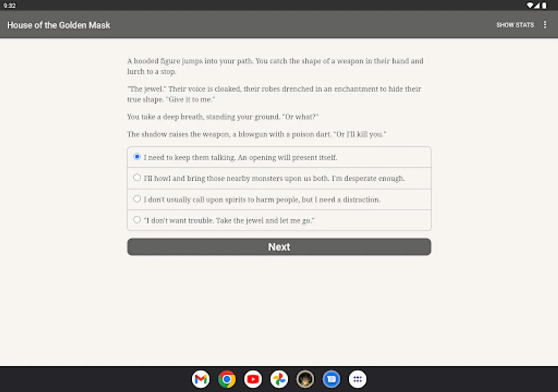Open Gmail from the dock
558x392 pixels.
pyautogui.click(x=201, y=379)
